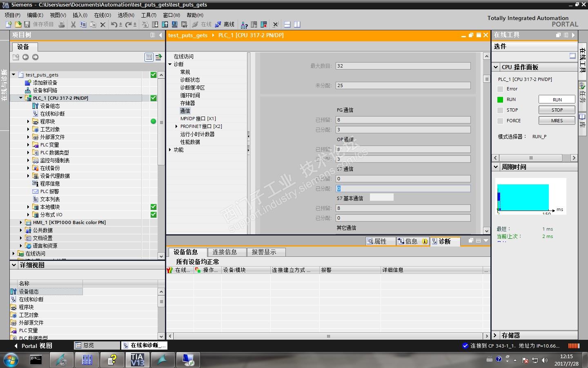588x368 pixels.
Task: Click the Windows volume speaker icon
Action: pyautogui.click(x=544, y=360)
